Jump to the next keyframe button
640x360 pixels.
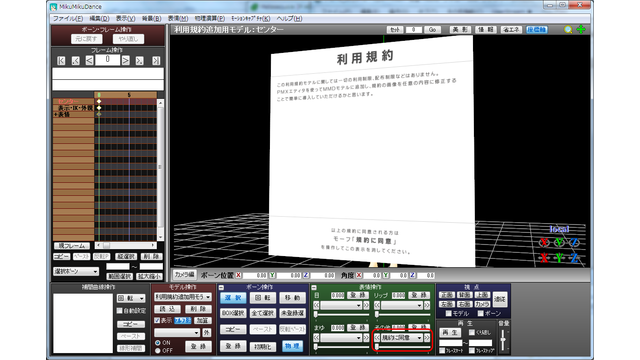(x=140, y=60)
